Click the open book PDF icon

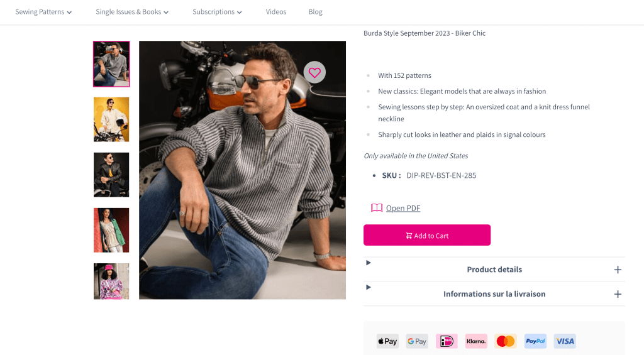(x=377, y=208)
